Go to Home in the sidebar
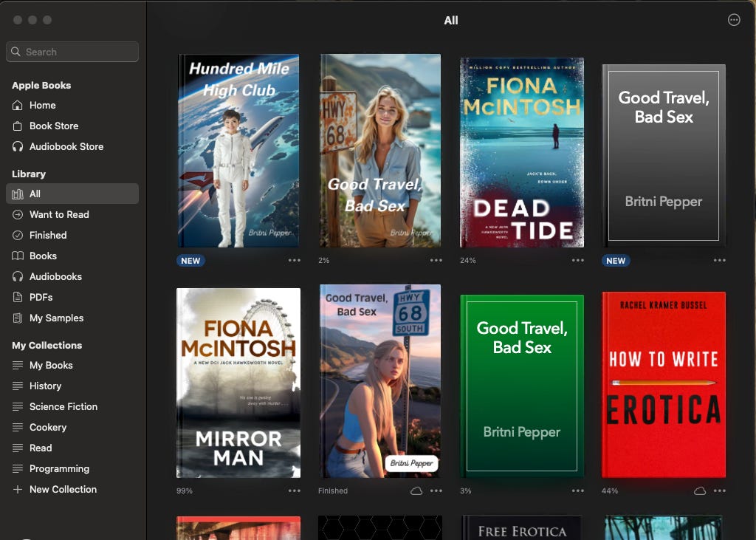 coord(72,105)
